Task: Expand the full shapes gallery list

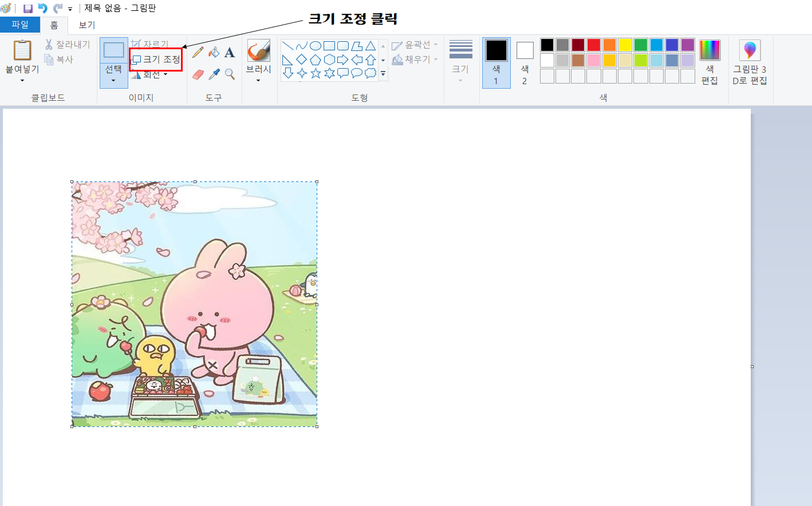Action: (383, 74)
